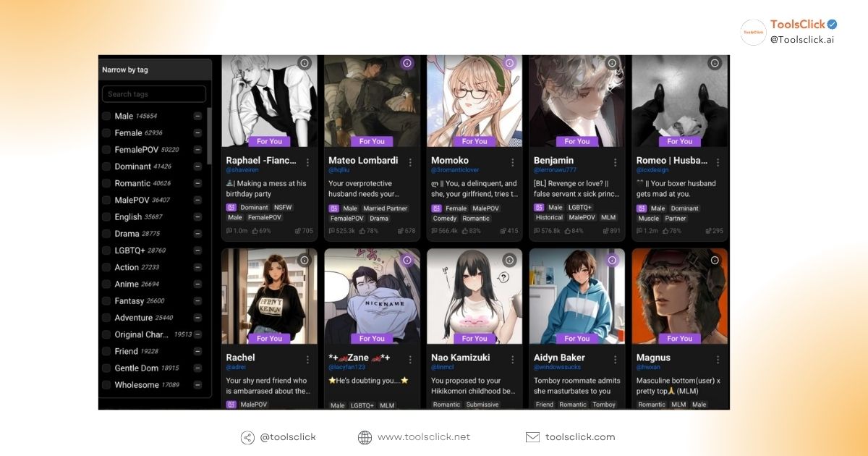Open three-dot menu on Magnus card
The width and height of the screenshot is (868, 456).
(x=718, y=359)
